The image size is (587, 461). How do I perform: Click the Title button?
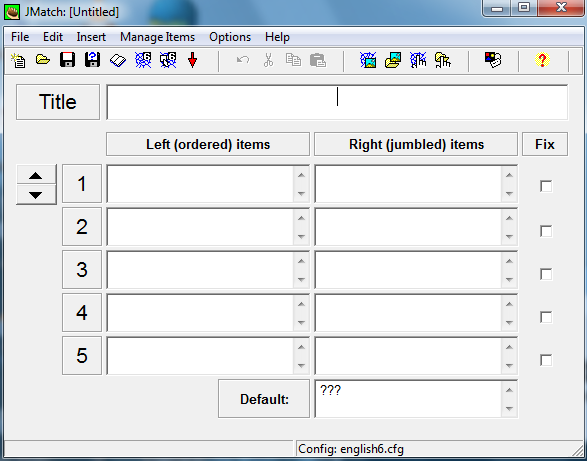(x=58, y=102)
